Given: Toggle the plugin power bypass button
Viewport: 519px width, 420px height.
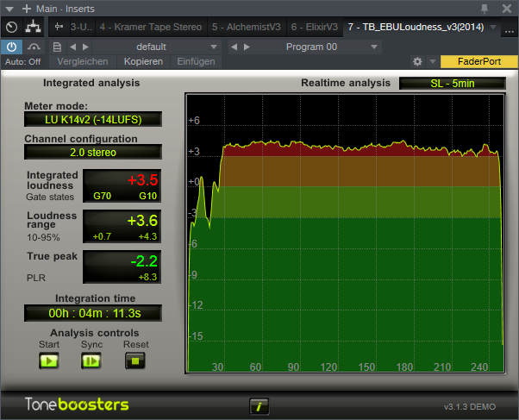Looking at the screenshot, I should [x=11, y=47].
